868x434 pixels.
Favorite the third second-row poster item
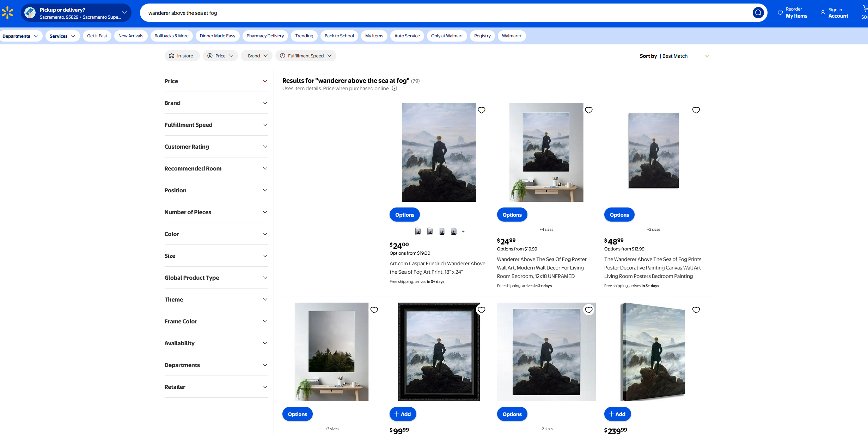point(589,310)
